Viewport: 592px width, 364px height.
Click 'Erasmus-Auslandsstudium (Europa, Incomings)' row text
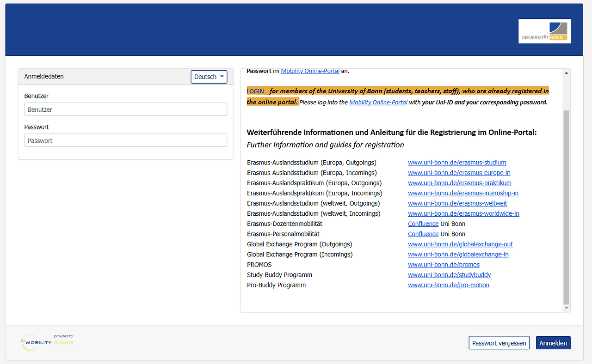pyautogui.click(x=312, y=173)
